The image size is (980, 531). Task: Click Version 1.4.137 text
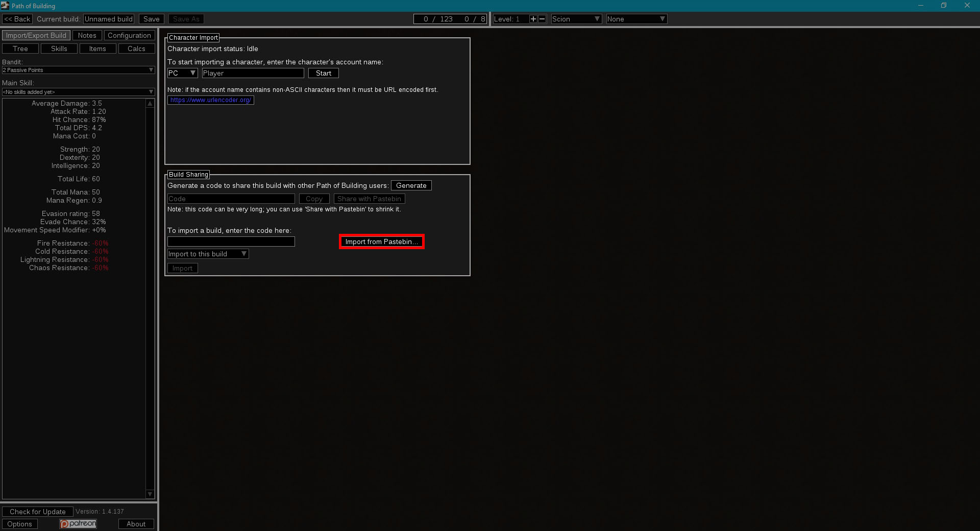[x=100, y=512]
